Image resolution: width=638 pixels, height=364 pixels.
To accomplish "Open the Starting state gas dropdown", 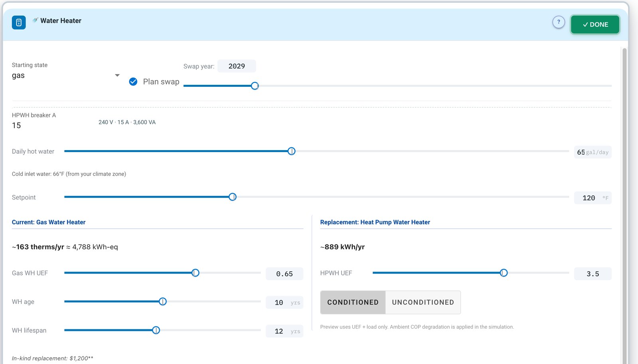I will (x=66, y=75).
